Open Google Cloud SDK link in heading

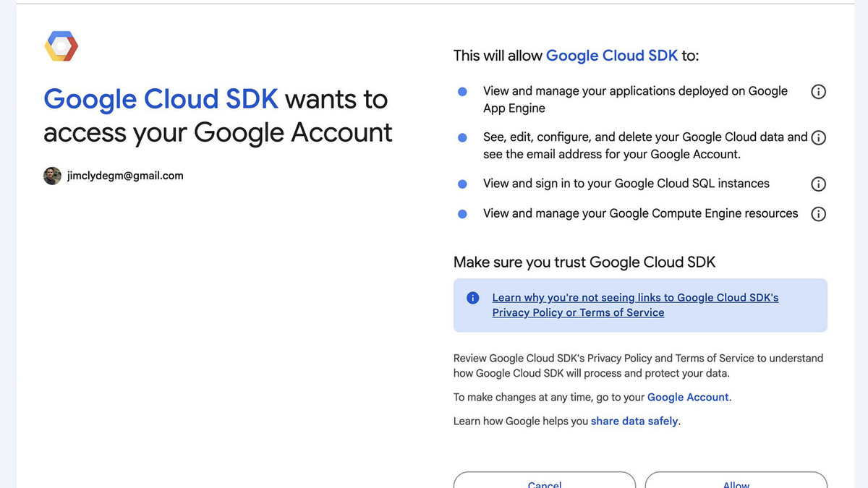161,98
